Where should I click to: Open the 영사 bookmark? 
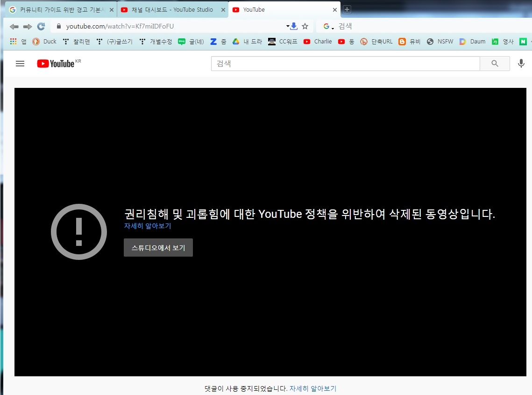coord(503,42)
